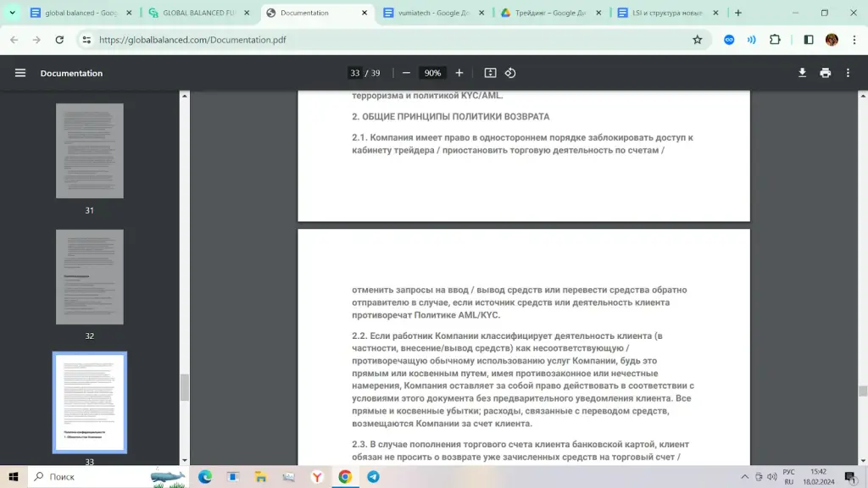Bookmark this page with the star icon
This screenshot has height=488, width=868.
point(698,40)
